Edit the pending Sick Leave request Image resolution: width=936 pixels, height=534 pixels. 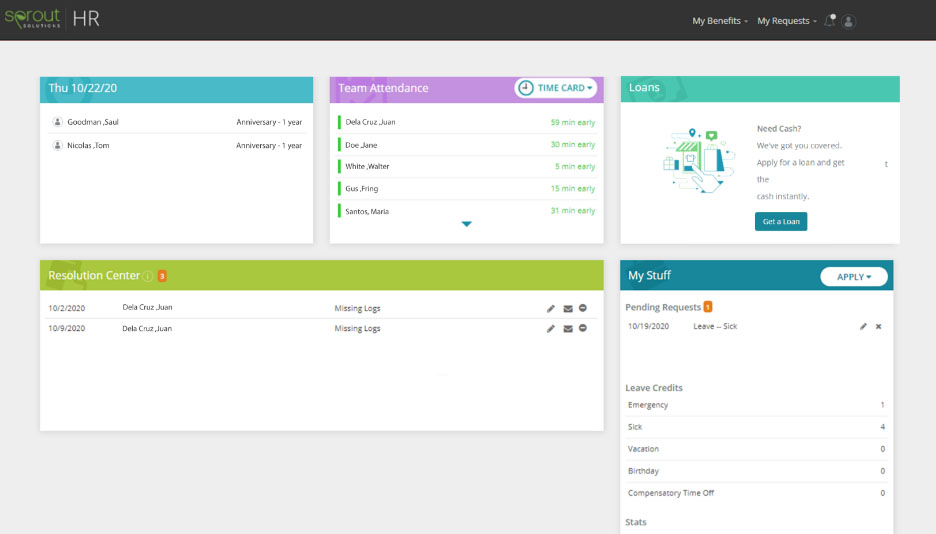[863, 327]
